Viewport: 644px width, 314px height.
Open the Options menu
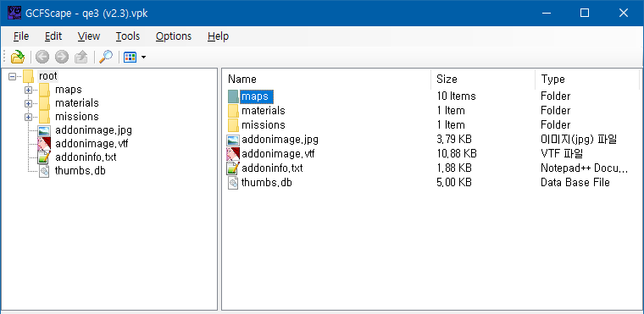[x=174, y=36]
